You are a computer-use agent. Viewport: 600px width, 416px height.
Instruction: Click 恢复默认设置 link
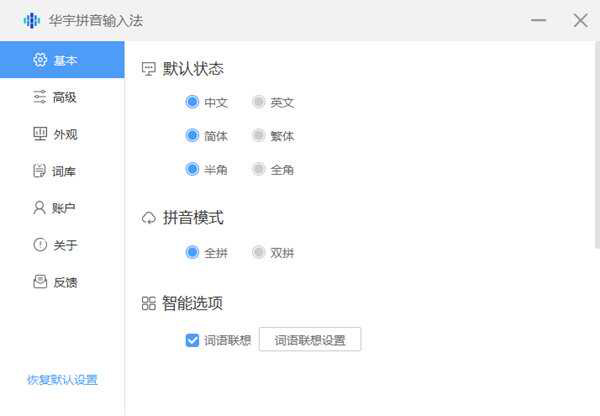[62, 380]
